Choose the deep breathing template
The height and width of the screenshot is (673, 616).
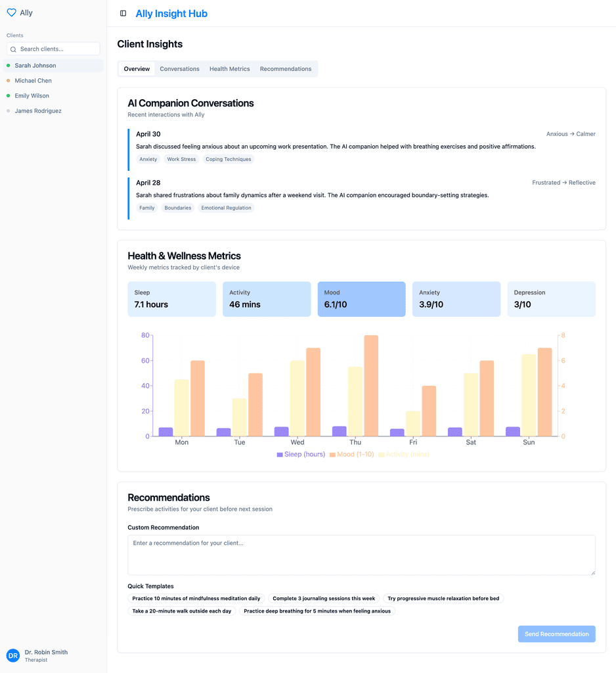(x=317, y=611)
